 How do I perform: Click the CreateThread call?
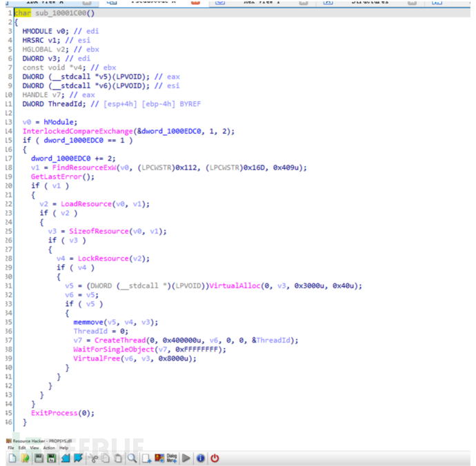(x=120, y=341)
